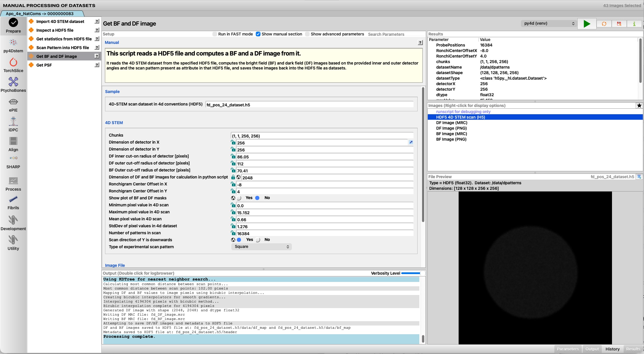The image size is (644, 354).
Task: Open scan pattern type dropdown showing Square
Action: (262, 247)
